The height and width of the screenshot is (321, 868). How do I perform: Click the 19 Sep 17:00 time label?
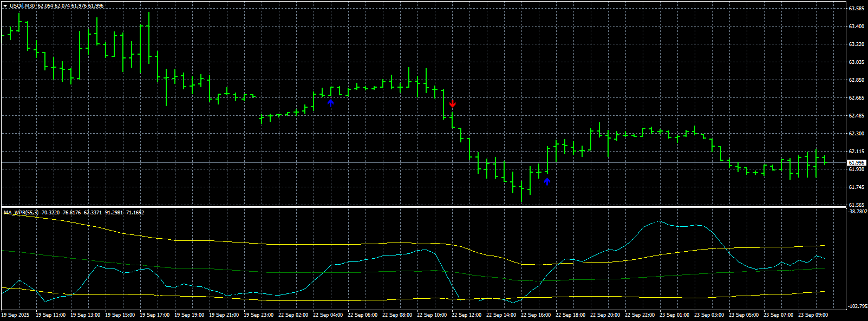(154, 315)
